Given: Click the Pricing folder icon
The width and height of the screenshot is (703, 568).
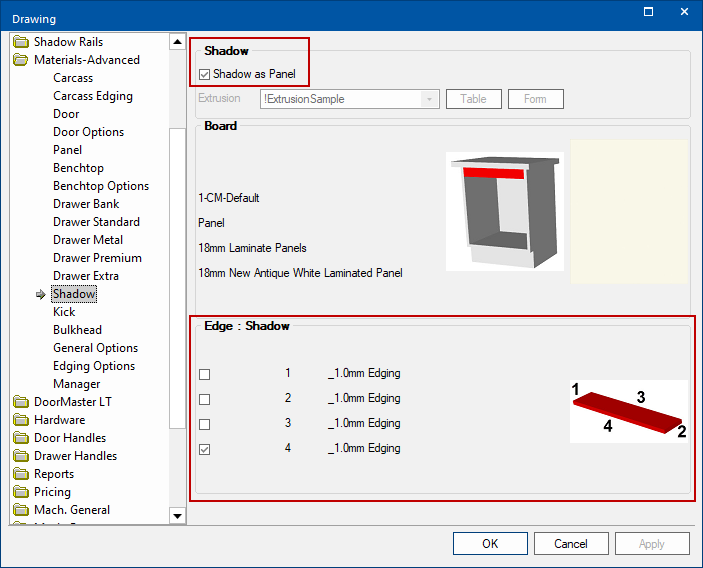Looking at the screenshot, I should [21, 492].
